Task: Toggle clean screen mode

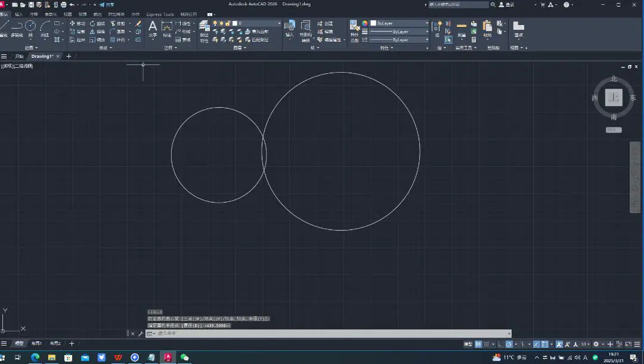Action: [628, 344]
